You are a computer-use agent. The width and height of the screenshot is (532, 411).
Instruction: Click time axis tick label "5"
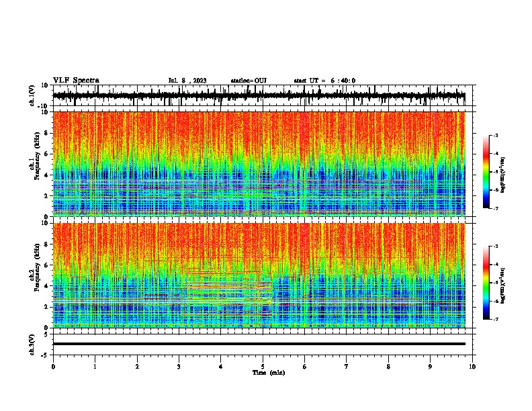(263, 366)
